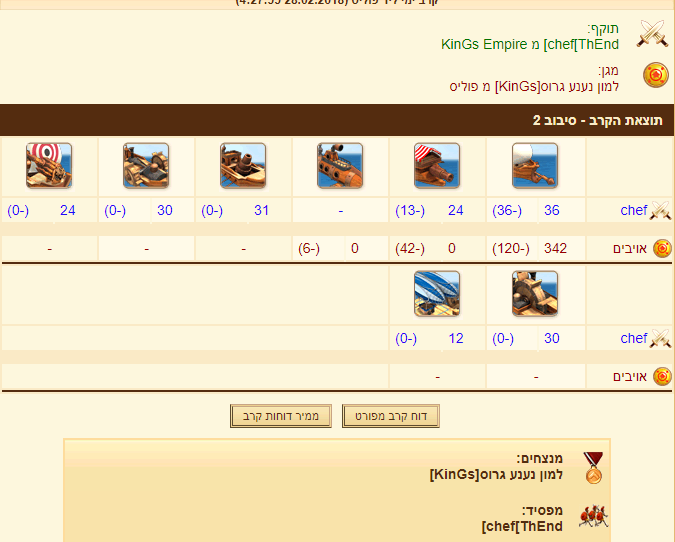This screenshot has height=542, width=675.
Task: Open the battle report converter button
Action: point(281,416)
